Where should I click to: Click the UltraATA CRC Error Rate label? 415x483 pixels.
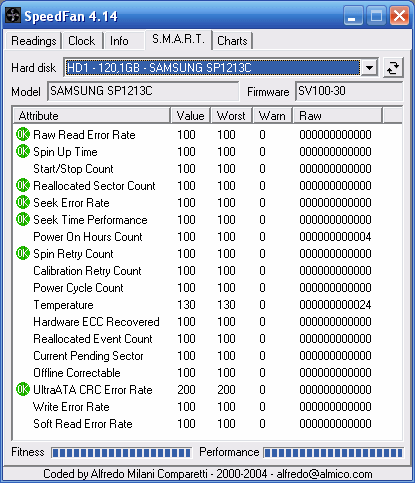pos(93,390)
